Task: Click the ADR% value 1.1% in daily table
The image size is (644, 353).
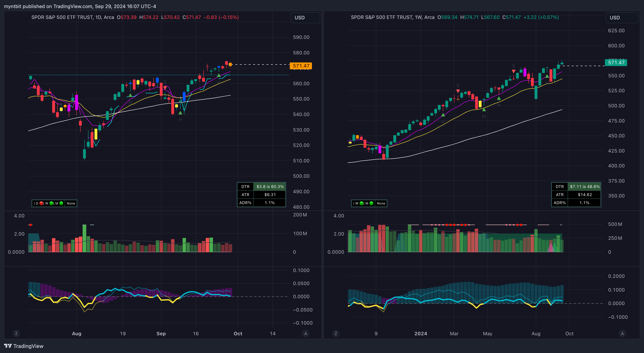Action: (270, 202)
